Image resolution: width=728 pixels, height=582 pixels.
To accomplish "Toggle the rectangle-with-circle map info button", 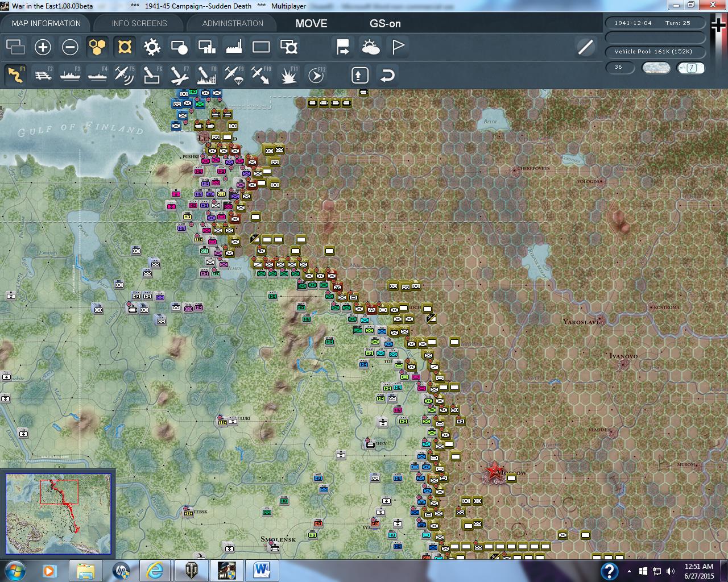I will [x=179, y=47].
